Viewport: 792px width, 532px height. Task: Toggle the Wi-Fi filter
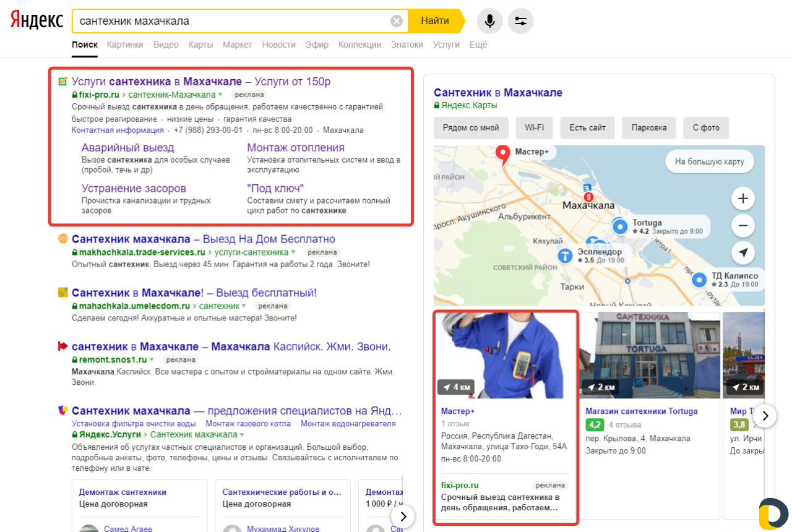pos(534,128)
